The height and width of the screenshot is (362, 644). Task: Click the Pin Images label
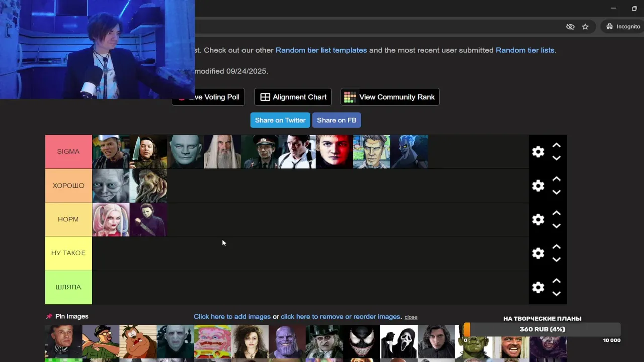click(71, 316)
